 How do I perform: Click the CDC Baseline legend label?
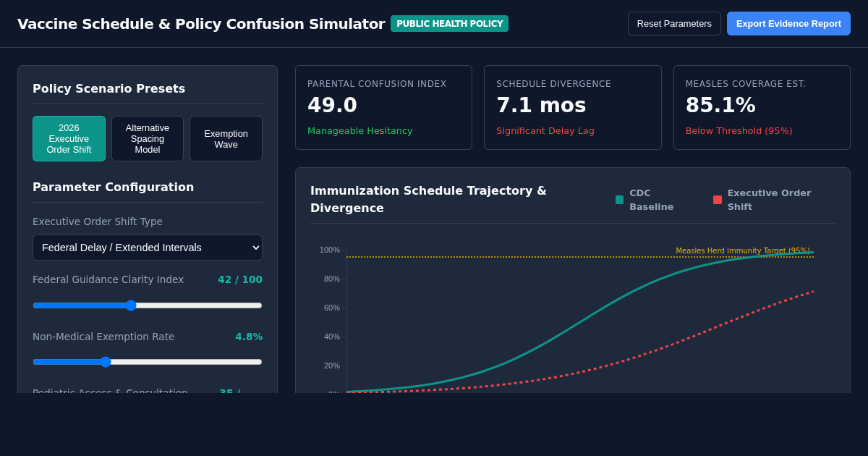(x=651, y=200)
